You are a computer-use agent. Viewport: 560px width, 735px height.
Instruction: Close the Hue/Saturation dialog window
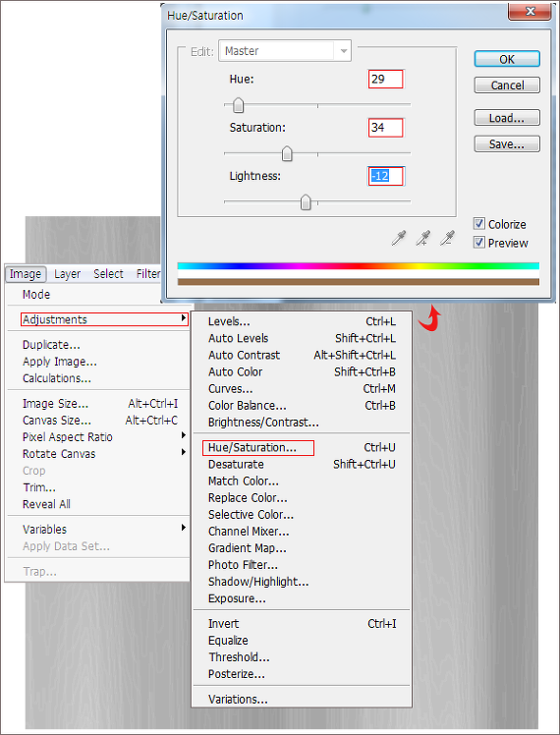[x=530, y=11]
